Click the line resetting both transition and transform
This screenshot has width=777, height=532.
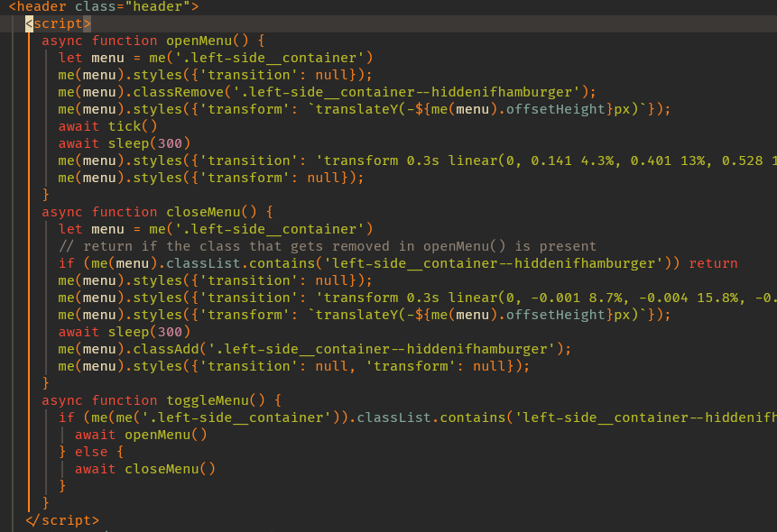click(x=294, y=366)
